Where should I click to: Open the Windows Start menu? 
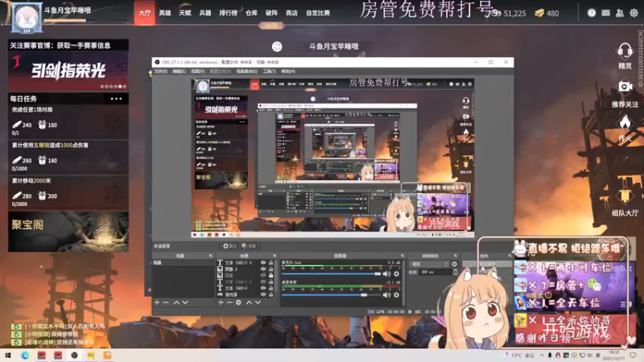pyautogui.click(x=8, y=356)
